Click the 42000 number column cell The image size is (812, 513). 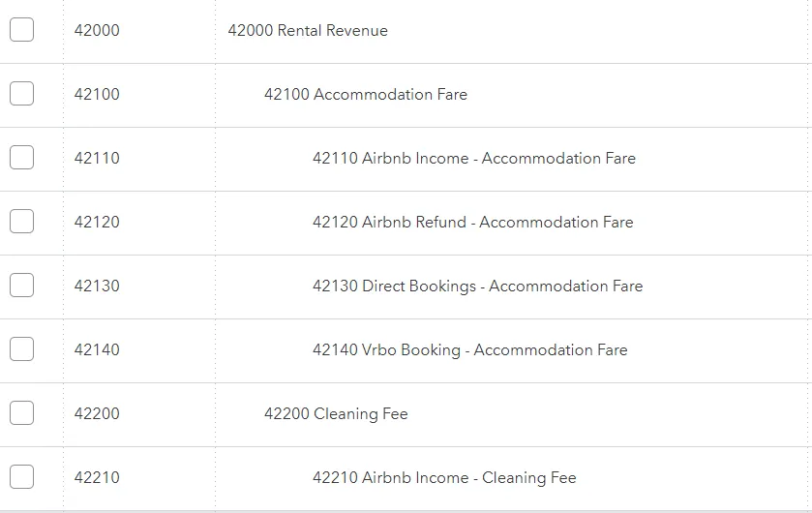[97, 31]
